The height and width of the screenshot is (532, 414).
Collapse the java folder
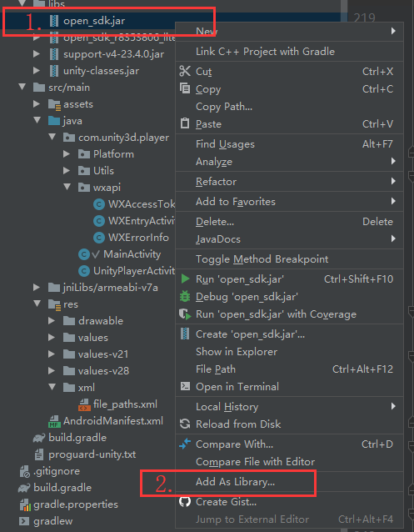[x=37, y=121]
